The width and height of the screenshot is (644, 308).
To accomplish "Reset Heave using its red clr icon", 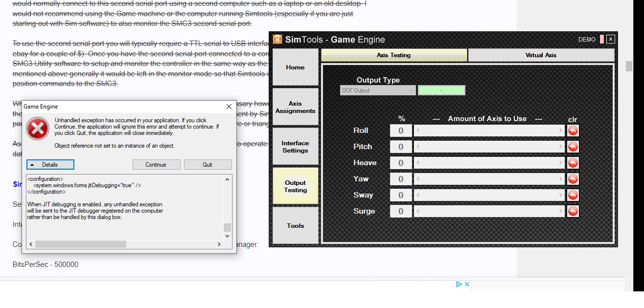I will tap(573, 163).
